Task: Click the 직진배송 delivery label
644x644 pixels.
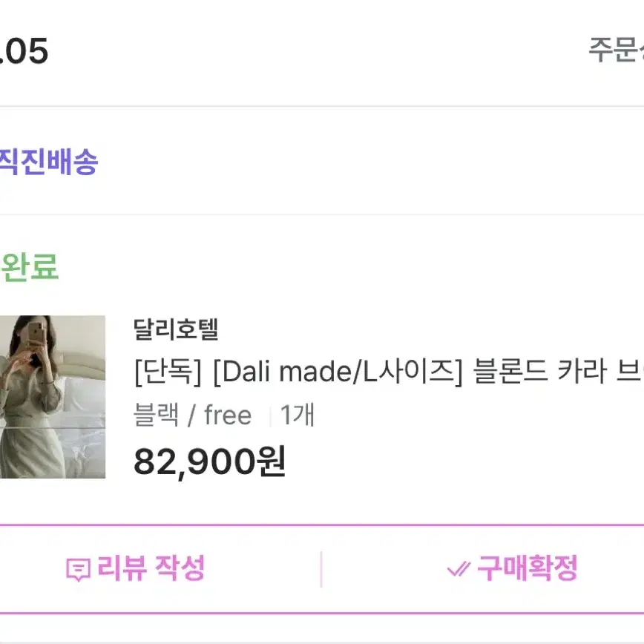Action: tap(48, 162)
